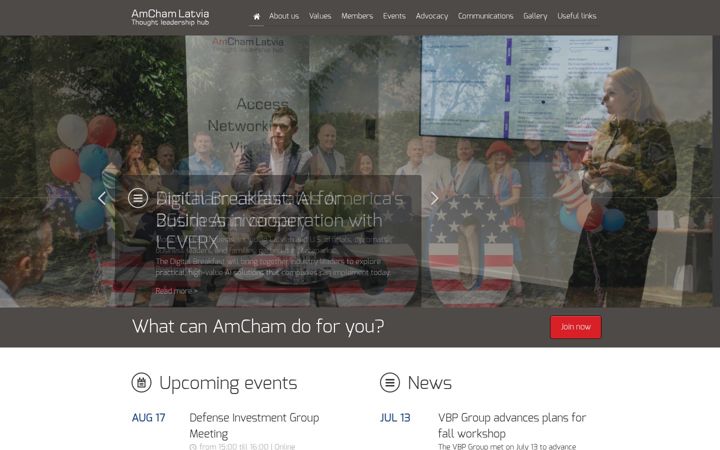Open the Values menu item
720x450 pixels.
[x=320, y=16]
